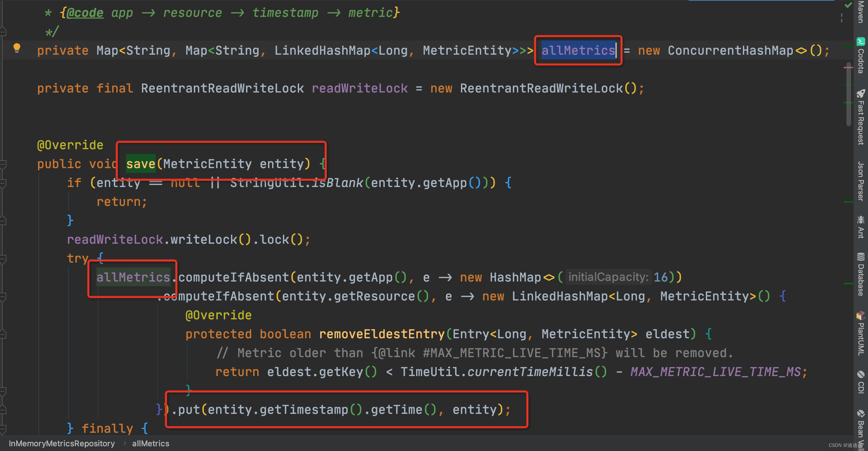This screenshot has height=451, width=868.
Task: Click the pink error stripe marker
Action: (x=848, y=68)
